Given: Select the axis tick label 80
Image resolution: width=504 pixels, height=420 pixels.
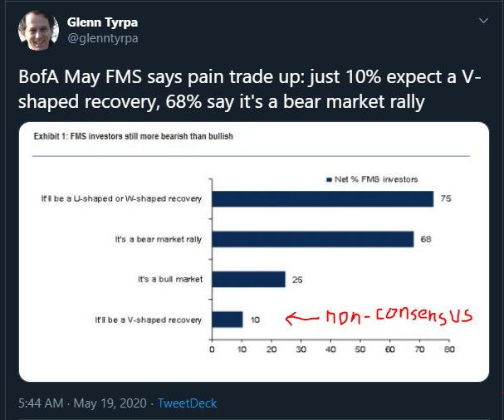Looking at the screenshot, I should (449, 349).
